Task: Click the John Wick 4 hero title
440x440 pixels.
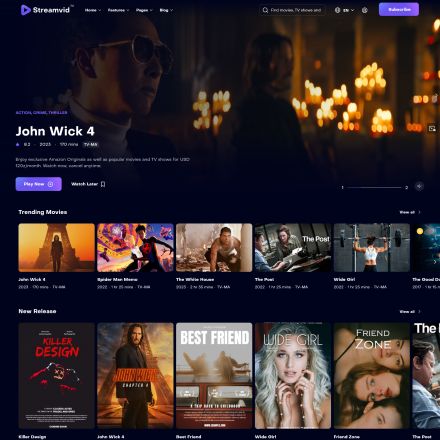Action: (x=55, y=131)
